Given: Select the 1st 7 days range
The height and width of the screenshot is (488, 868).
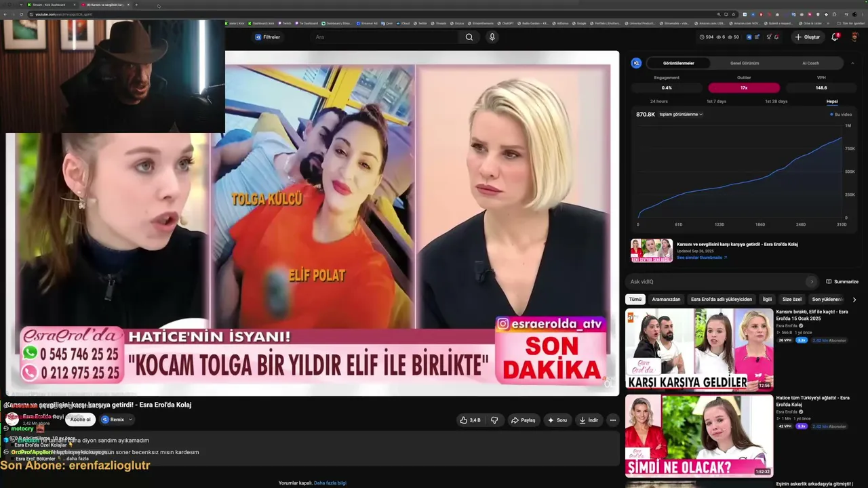Looking at the screenshot, I should click(716, 102).
